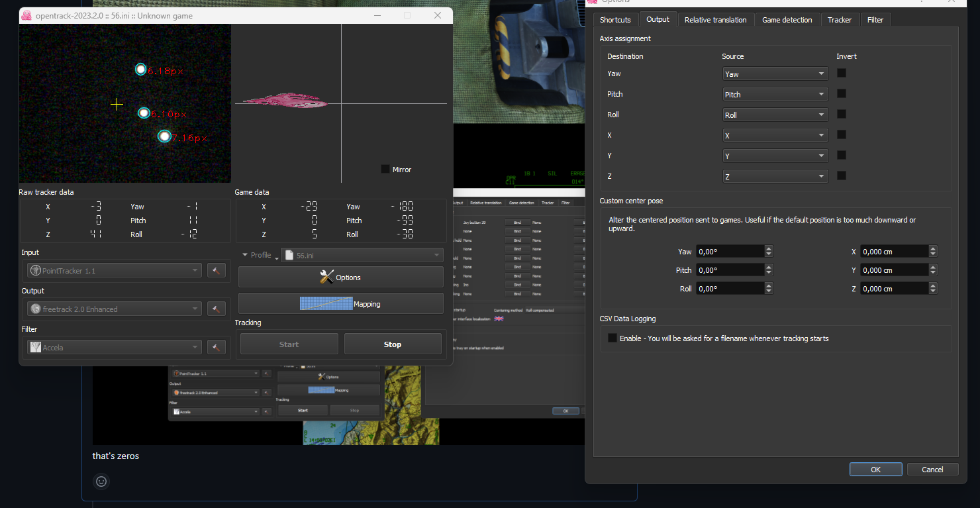Click the crossed-tools Options icon
The height and width of the screenshot is (508, 980).
click(326, 276)
